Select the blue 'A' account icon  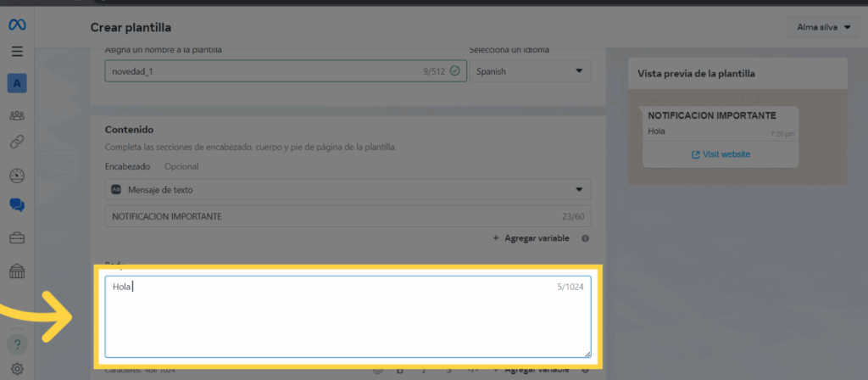pos(17,82)
